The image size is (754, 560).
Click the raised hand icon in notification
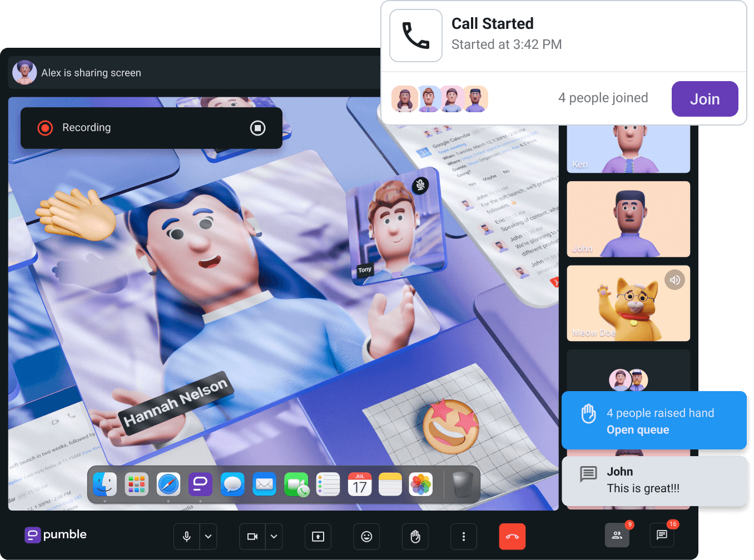(x=588, y=414)
